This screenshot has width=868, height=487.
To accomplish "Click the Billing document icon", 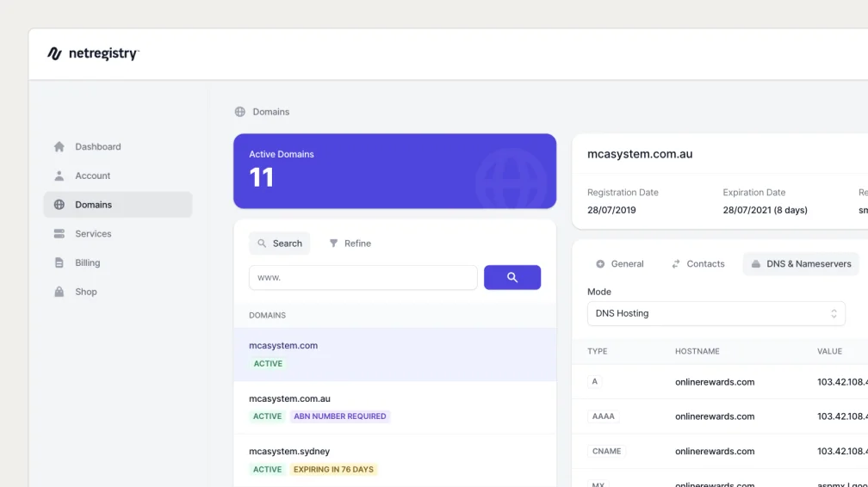I will coord(59,262).
